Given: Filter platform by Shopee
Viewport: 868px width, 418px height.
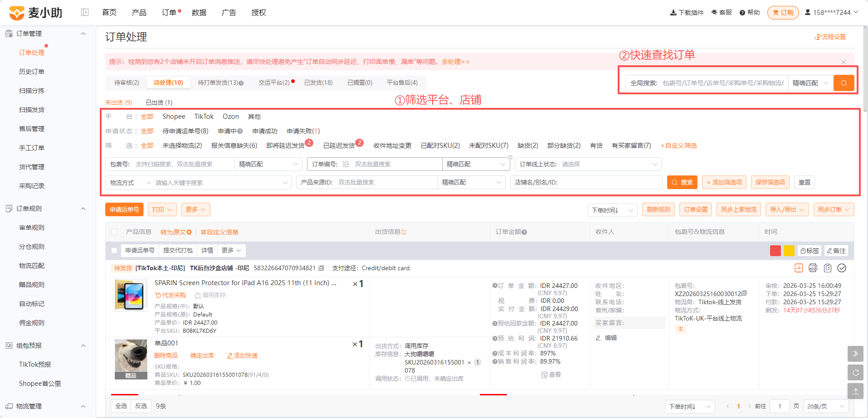Looking at the screenshot, I should coord(174,117).
